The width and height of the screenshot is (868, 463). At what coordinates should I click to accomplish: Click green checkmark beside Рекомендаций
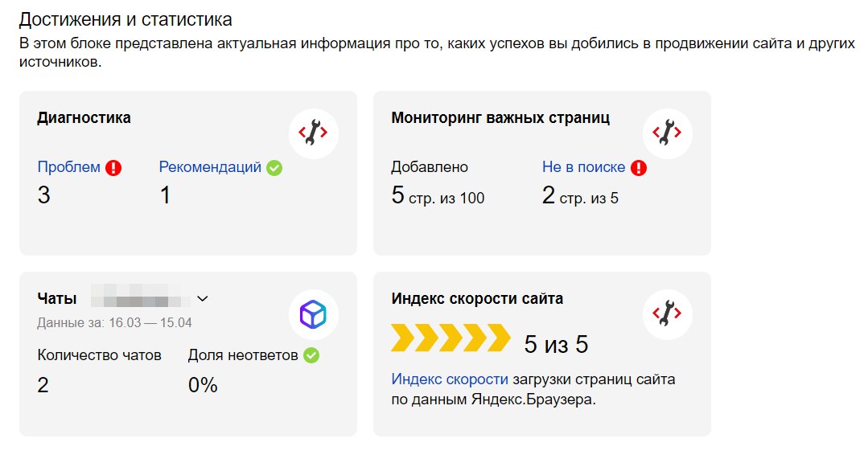(x=274, y=168)
